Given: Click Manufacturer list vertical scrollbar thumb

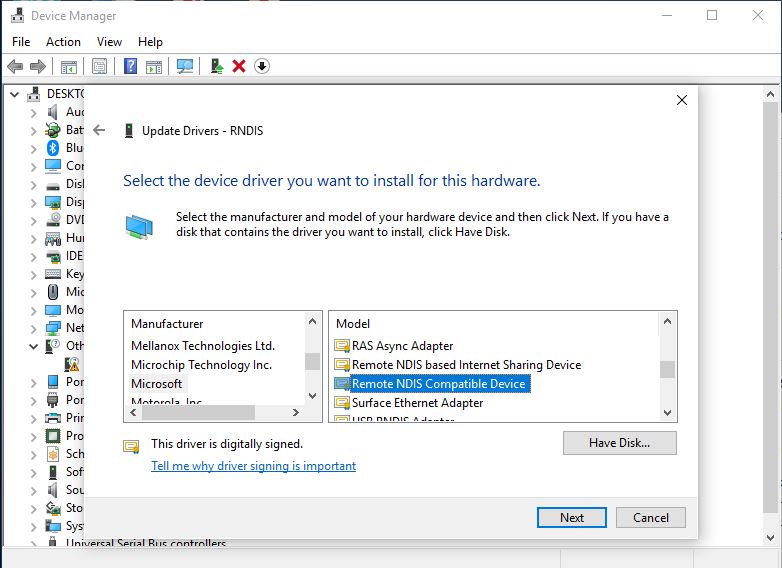Looking at the screenshot, I should pos(313,361).
